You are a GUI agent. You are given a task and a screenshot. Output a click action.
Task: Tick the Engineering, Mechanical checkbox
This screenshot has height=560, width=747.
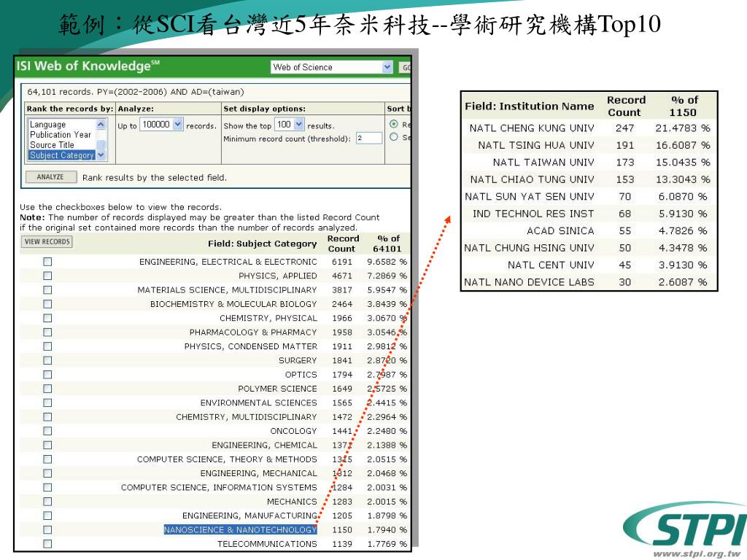click(47, 473)
